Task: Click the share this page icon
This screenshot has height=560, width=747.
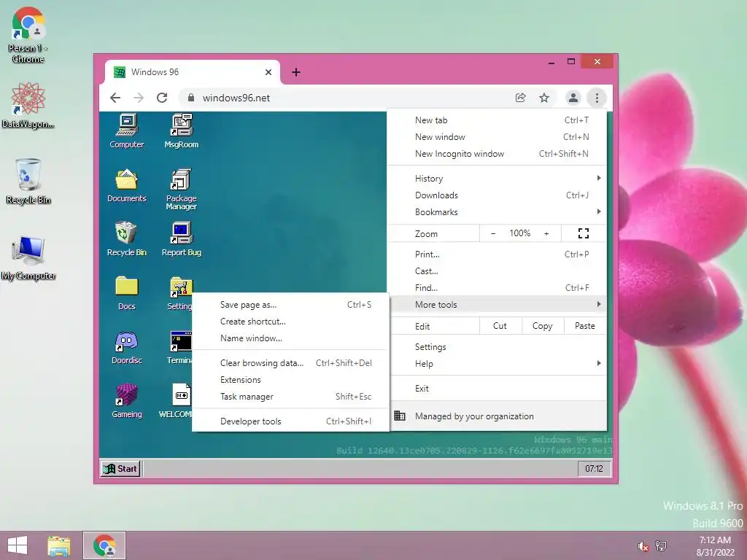Action: (x=520, y=98)
